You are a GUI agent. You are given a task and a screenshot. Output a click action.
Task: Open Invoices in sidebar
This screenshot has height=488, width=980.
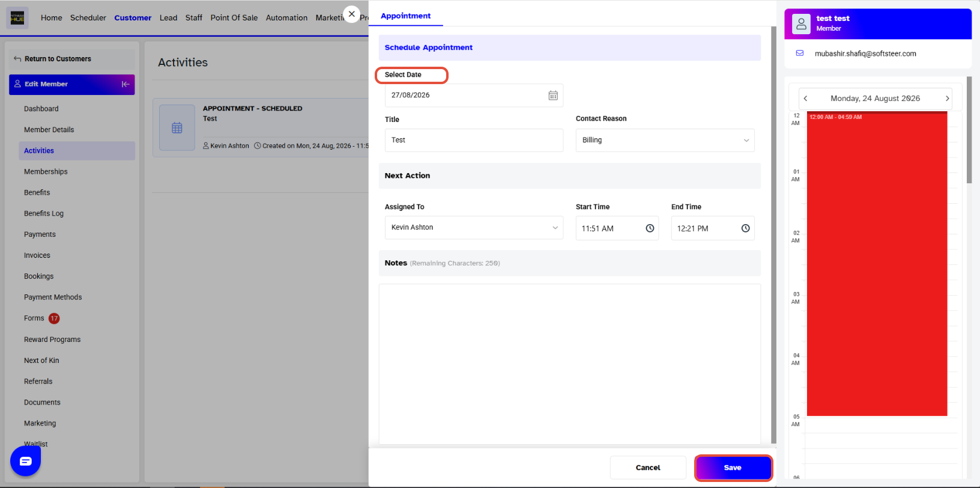(x=37, y=255)
